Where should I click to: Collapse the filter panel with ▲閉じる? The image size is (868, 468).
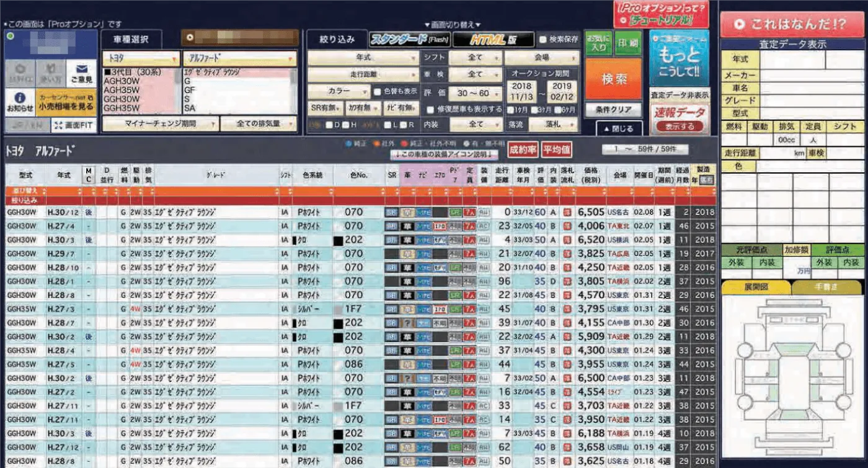click(619, 129)
